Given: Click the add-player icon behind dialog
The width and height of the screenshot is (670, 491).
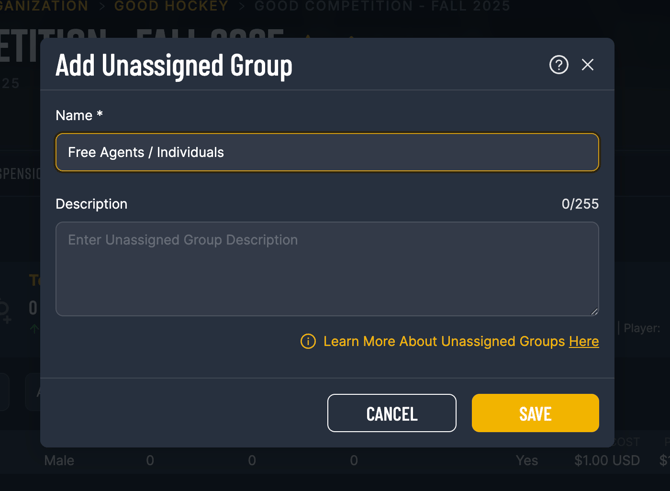Looking at the screenshot, I should click(4, 312).
